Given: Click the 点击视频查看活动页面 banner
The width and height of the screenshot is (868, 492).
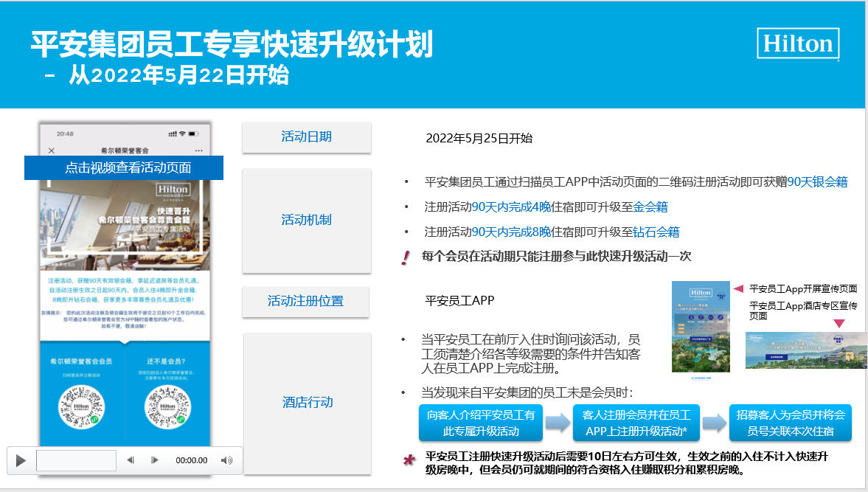Looking at the screenshot, I should 124,167.
